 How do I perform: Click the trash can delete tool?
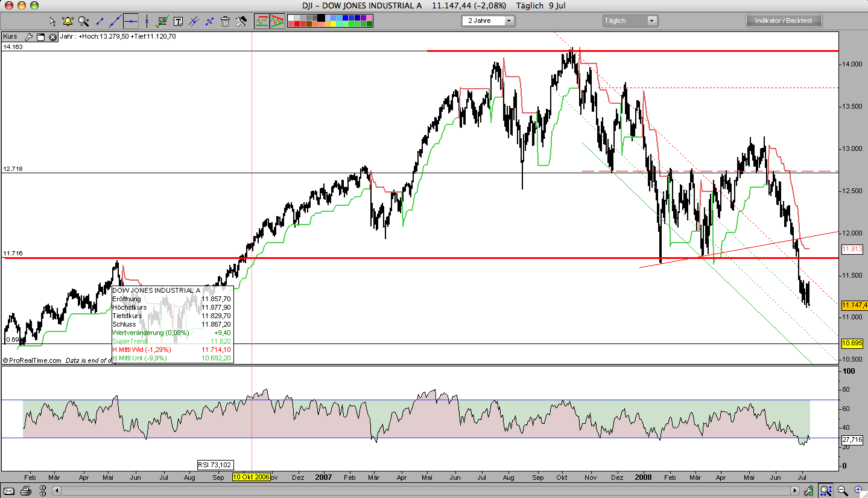tap(225, 21)
